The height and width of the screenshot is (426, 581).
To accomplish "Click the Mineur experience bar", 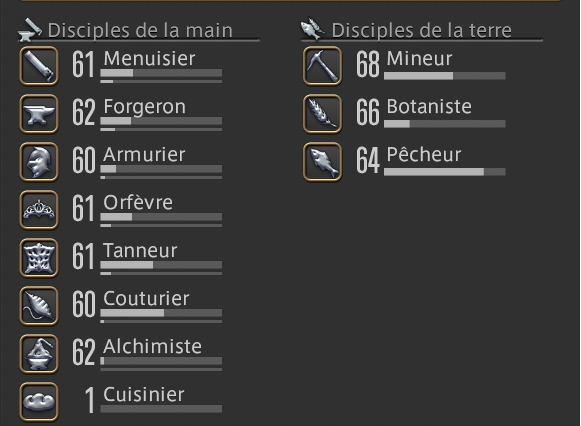I will tap(445, 76).
